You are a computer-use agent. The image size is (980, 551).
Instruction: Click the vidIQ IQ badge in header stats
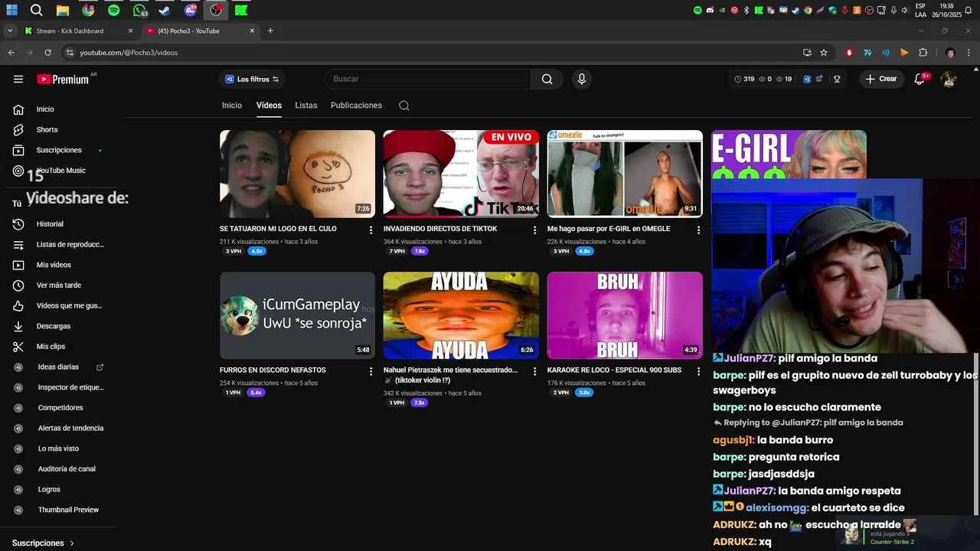tap(807, 79)
